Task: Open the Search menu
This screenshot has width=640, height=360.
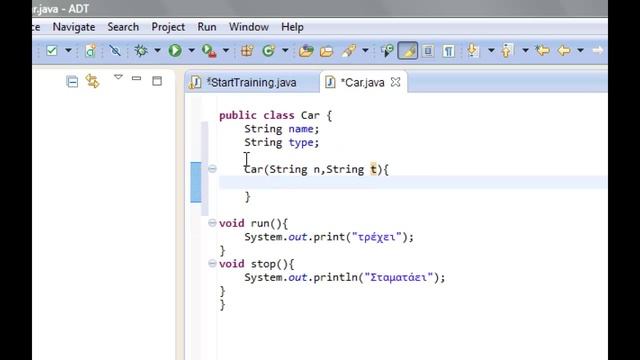Action: (123, 27)
